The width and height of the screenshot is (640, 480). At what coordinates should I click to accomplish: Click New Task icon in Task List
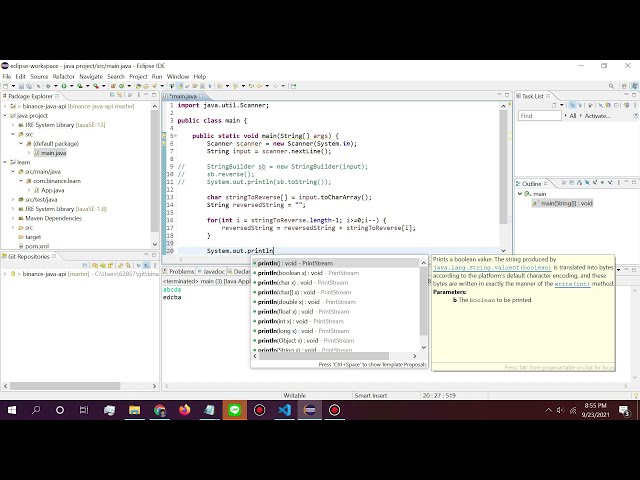[554, 105]
